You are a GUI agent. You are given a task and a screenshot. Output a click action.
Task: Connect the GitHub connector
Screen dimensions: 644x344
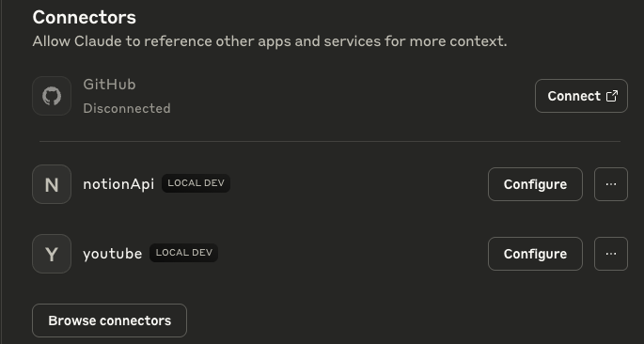[x=581, y=96]
